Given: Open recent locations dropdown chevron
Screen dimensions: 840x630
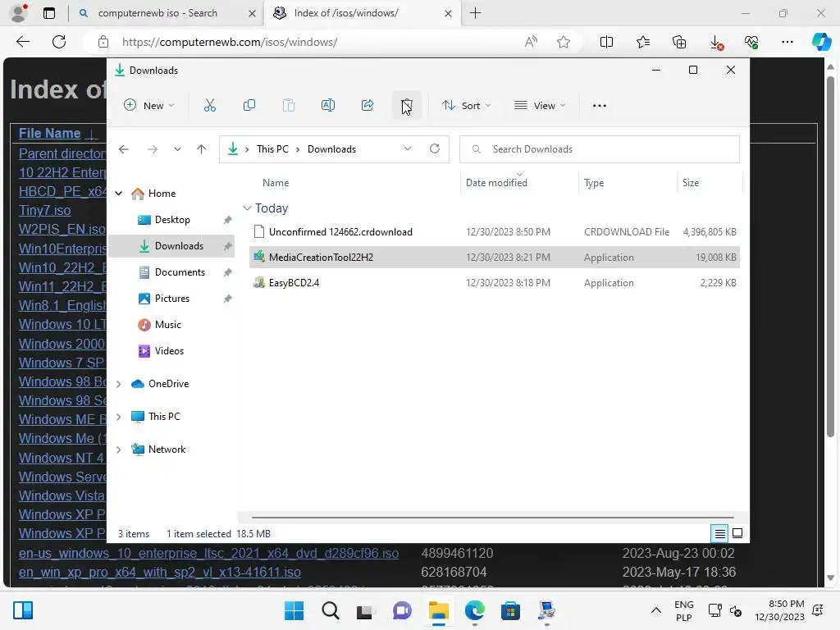Looking at the screenshot, I should (x=177, y=149).
